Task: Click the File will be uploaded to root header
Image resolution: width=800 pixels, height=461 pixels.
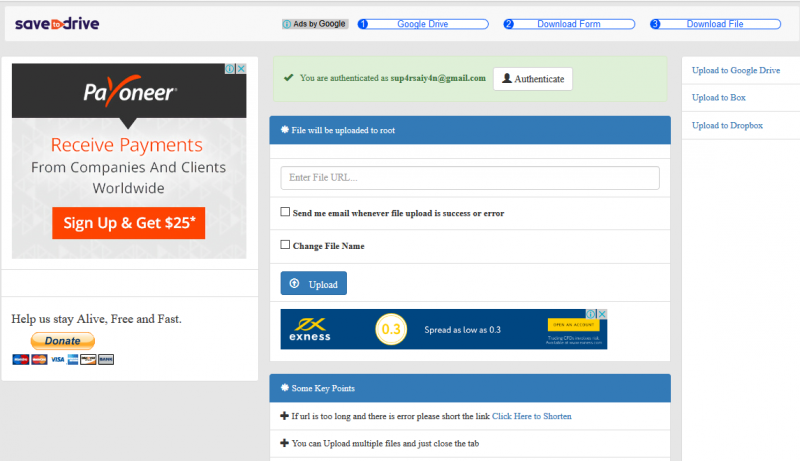Action: coord(470,130)
